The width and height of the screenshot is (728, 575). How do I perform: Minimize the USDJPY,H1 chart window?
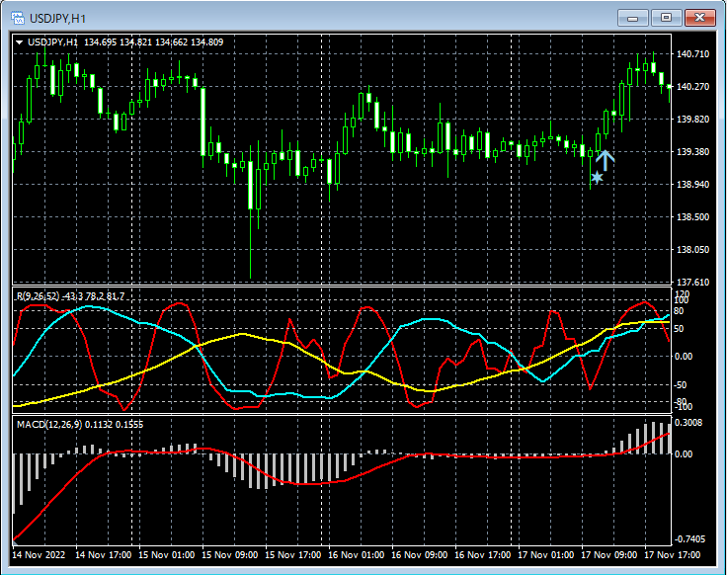[633, 18]
